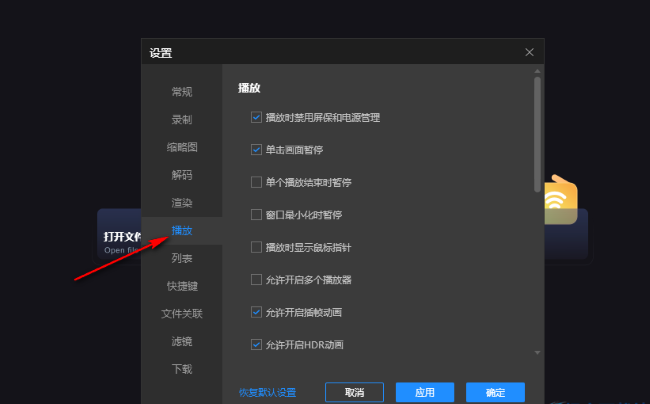Check 允许开启多个播放器
Screen dimensions: 650x404
pyautogui.click(x=256, y=279)
